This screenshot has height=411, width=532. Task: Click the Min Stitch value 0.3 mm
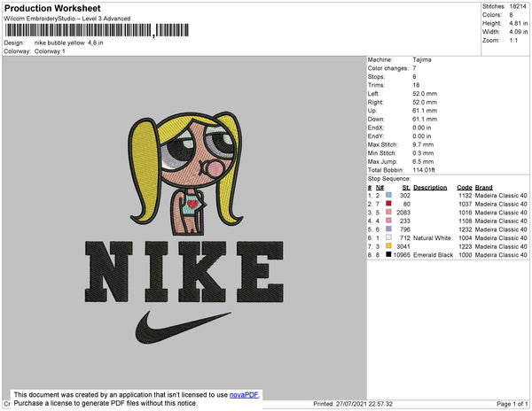point(423,153)
